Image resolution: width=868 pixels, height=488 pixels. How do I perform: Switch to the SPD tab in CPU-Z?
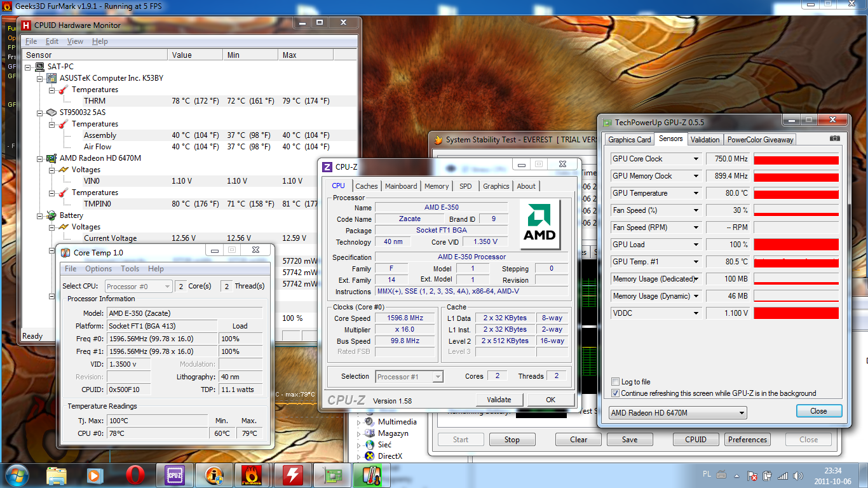466,186
